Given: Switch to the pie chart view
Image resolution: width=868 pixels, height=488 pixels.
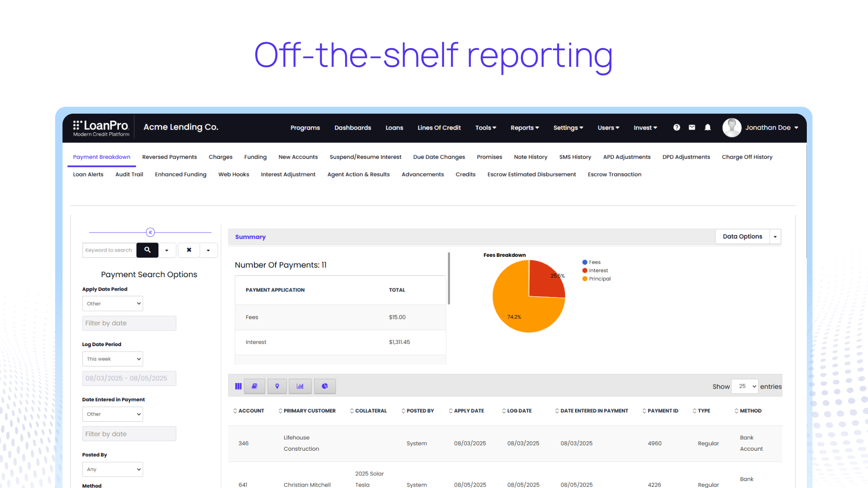Looking at the screenshot, I should click(325, 386).
